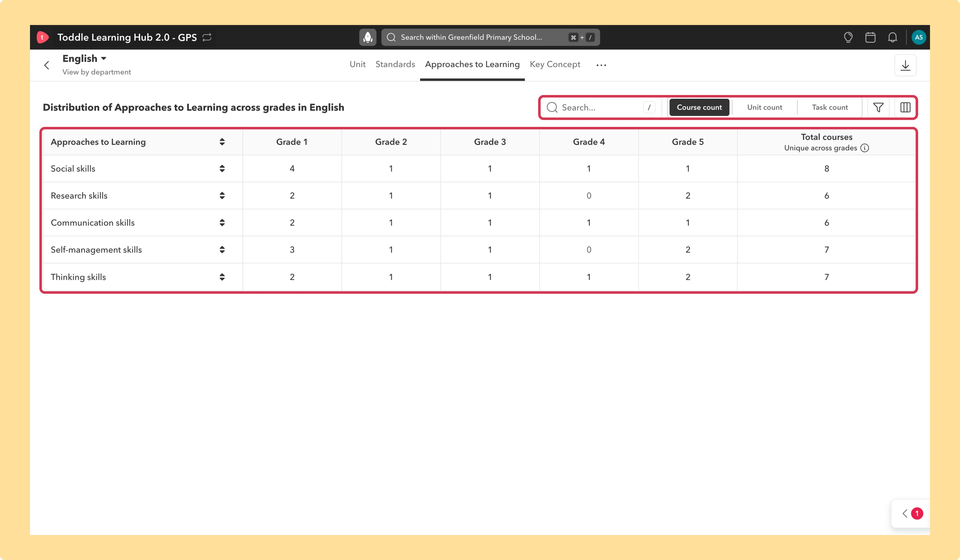Click Thinking skills Grade 5 count 2
The width and height of the screenshot is (960, 560).
pyautogui.click(x=688, y=277)
